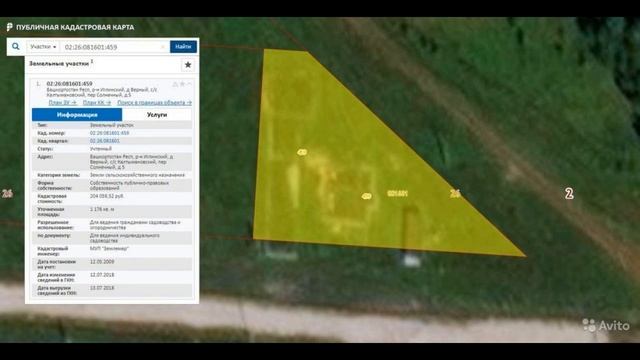640x360 pixels.
Task: Focus the cadastral number search field
Action: (x=110, y=47)
